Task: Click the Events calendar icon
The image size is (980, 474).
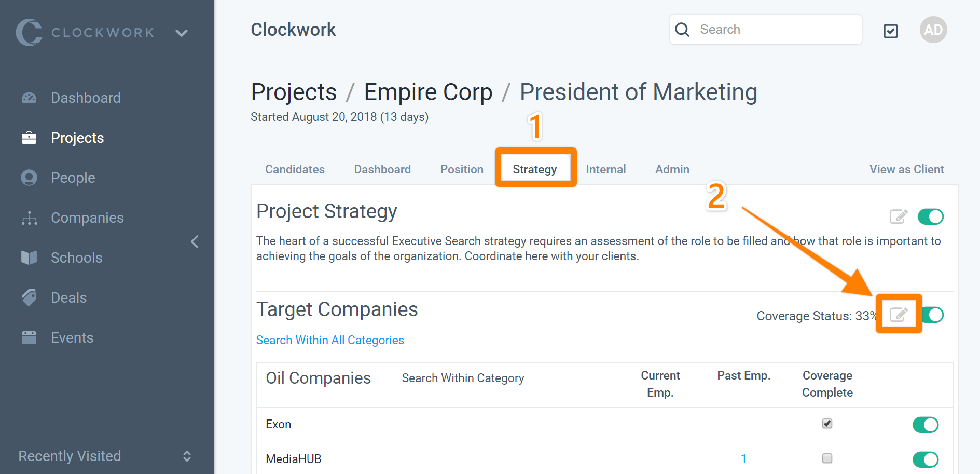Action: tap(29, 337)
